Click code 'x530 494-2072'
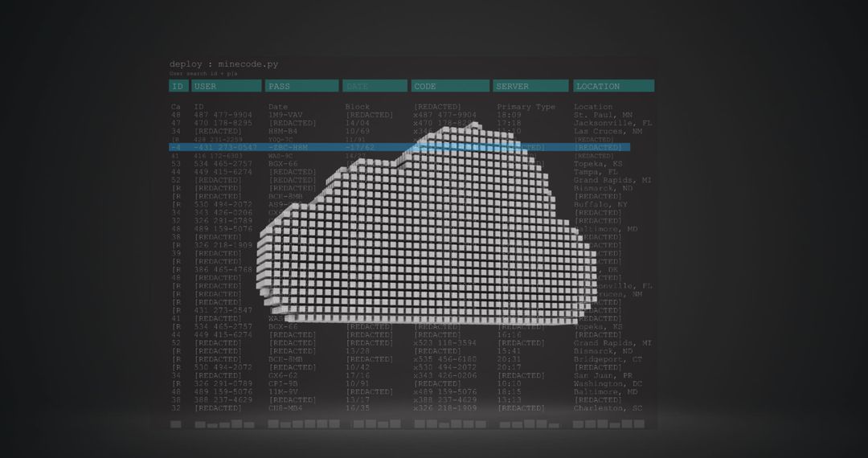 (444, 367)
